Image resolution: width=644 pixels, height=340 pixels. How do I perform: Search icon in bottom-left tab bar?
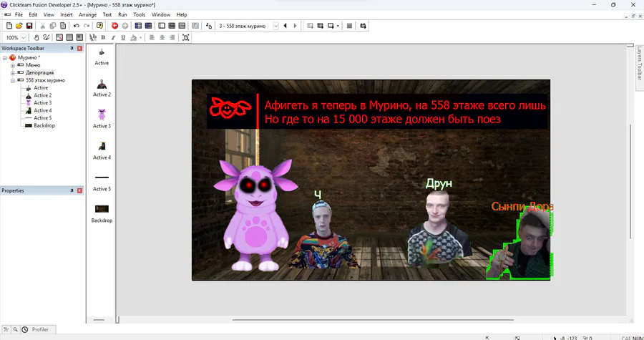(x=15, y=329)
